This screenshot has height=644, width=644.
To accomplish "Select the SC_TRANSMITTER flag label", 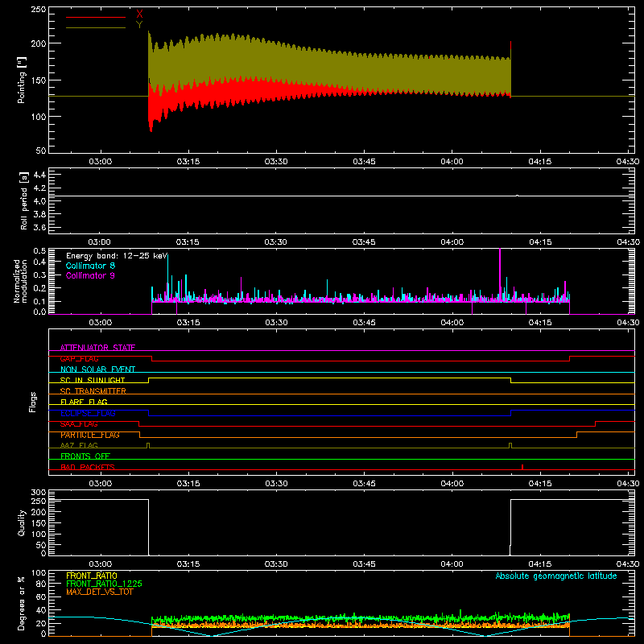I will point(93,390).
